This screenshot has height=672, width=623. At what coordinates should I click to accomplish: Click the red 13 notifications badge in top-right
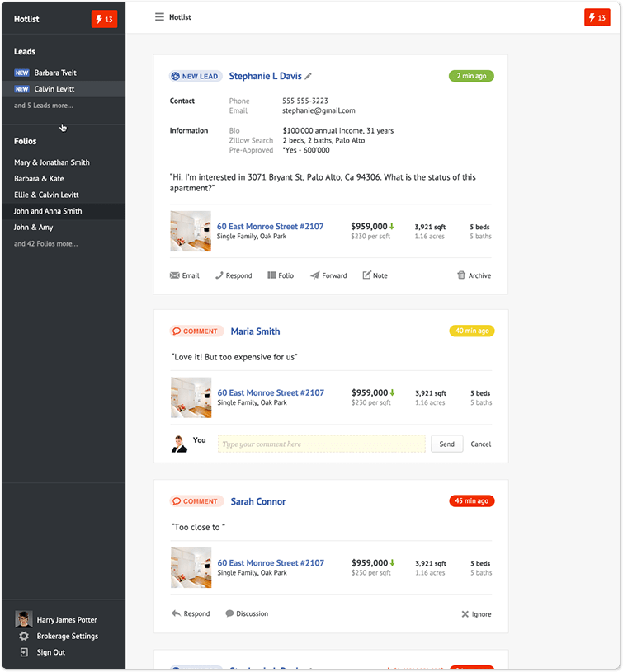[x=597, y=18]
